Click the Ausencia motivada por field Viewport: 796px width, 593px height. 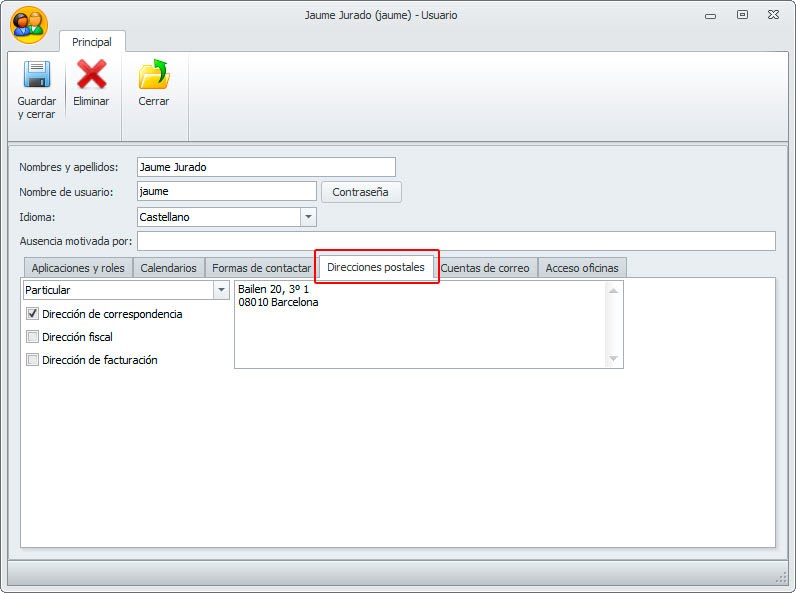[x=456, y=241]
